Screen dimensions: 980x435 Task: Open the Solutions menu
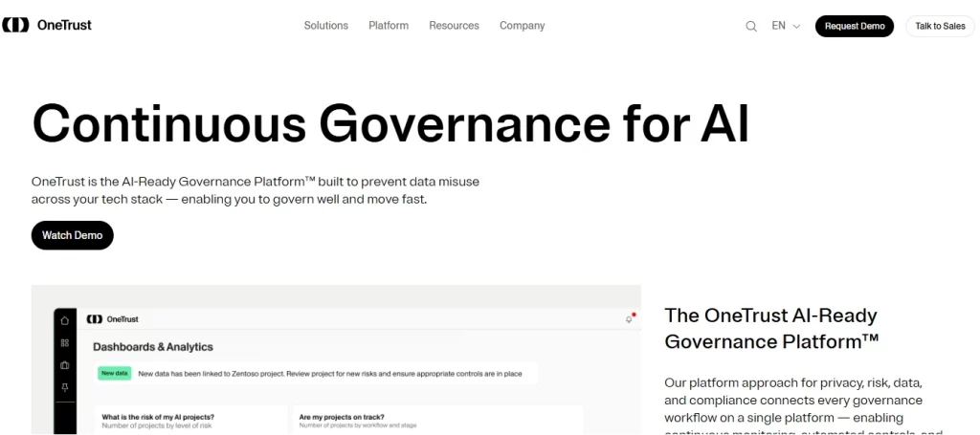tap(325, 26)
